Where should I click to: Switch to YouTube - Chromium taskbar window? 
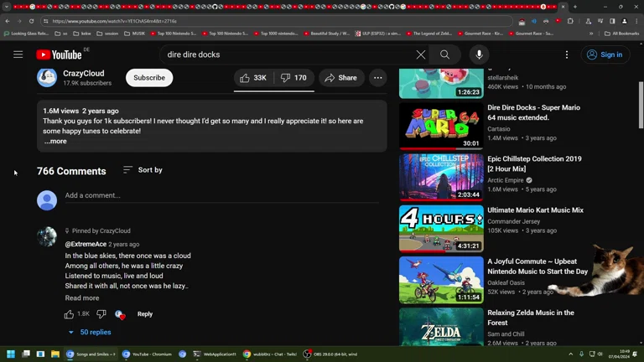pyautogui.click(x=147, y=354)
